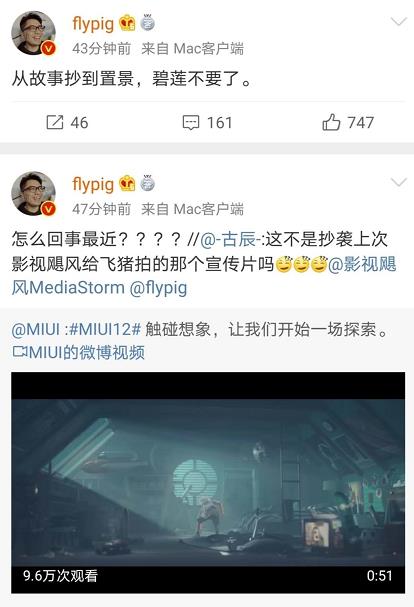Open flypig username on first post
Image resolution: width=414 pixels, height=607 pixels.
(93, 24)
